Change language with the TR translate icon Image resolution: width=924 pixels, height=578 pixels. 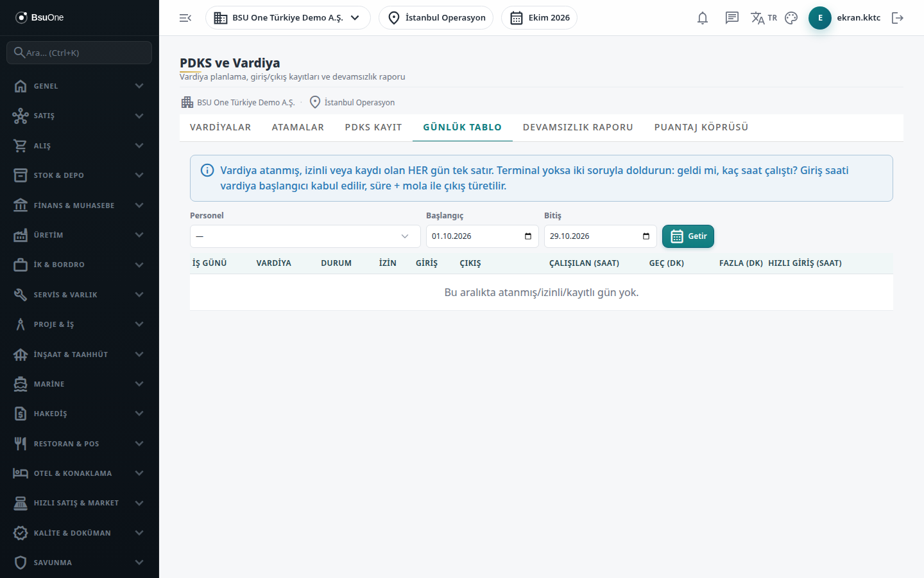pyautogui.click(x=764, y=18)
